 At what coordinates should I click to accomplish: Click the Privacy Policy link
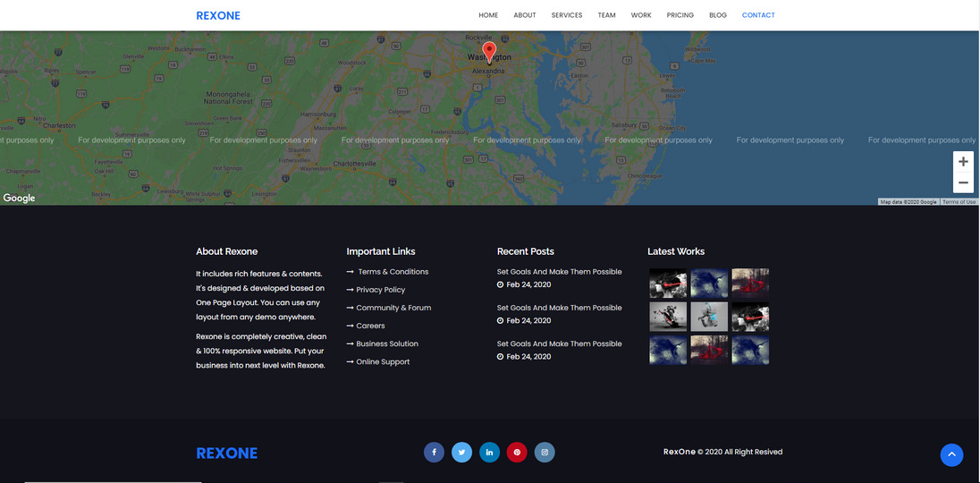[380, 290]
